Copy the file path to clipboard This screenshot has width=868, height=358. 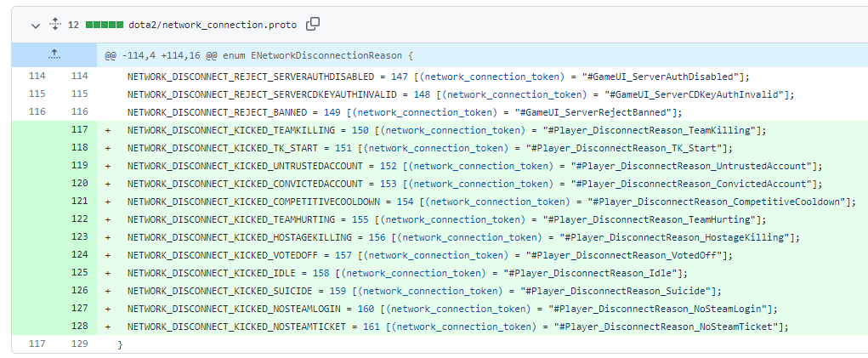point(313,25)
